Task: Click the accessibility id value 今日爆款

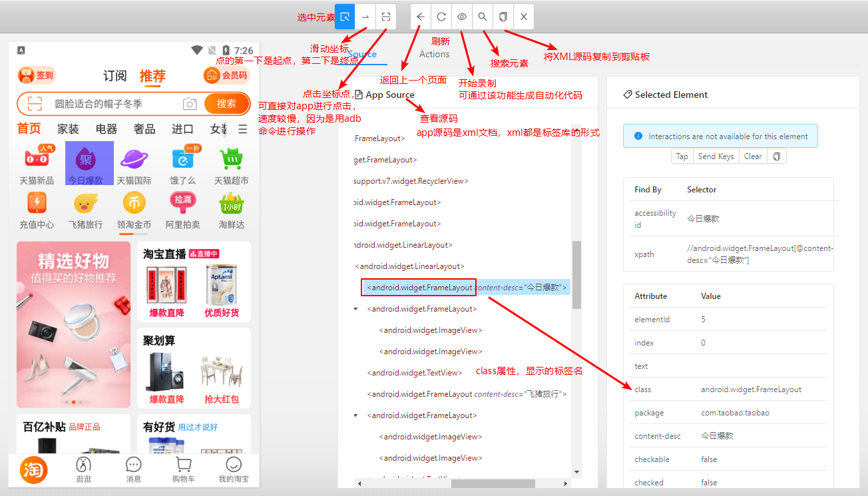Action: tap(703, 218)
